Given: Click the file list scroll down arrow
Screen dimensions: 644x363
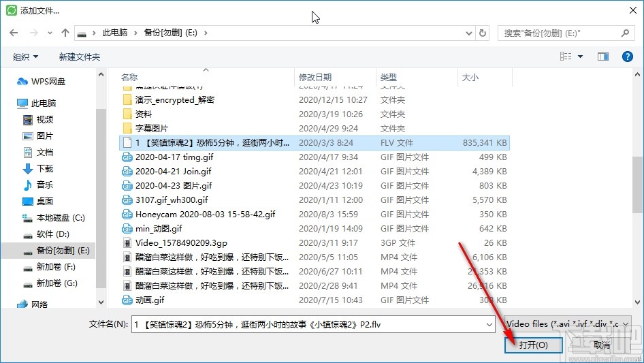Looking at the screenshot, I should point(637,302).
